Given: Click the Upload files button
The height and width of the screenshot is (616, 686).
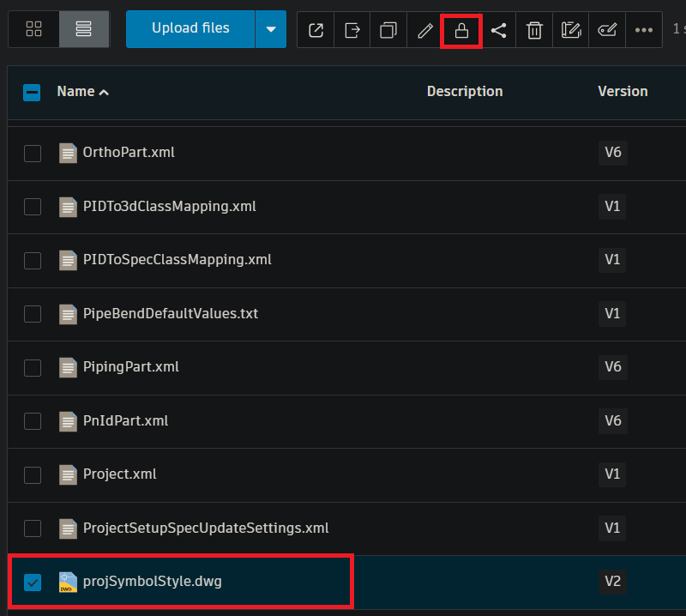Looking at the screenshot, I should (x=190, y=28).
